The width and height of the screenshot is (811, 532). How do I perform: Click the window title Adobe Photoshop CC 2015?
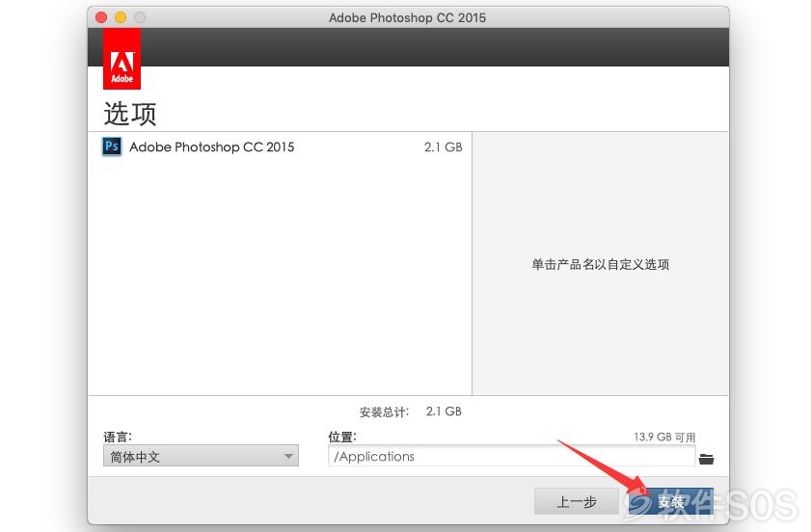408,17
